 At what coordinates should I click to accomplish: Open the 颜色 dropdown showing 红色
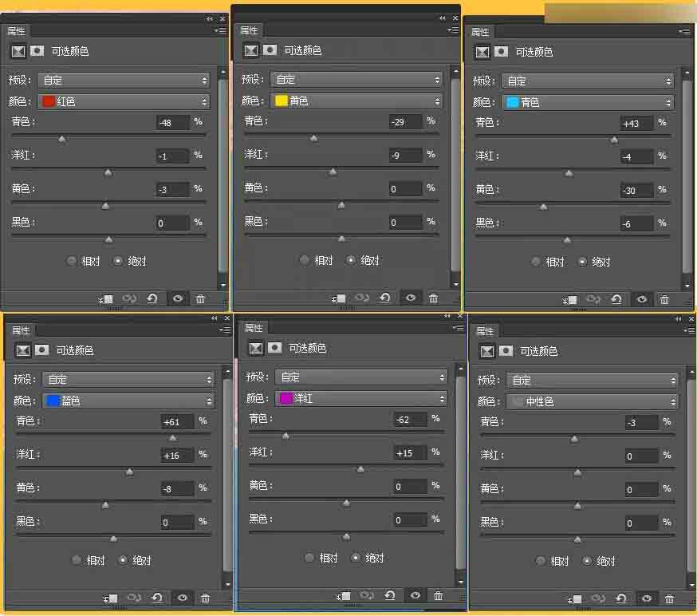(x=124, y=102)
